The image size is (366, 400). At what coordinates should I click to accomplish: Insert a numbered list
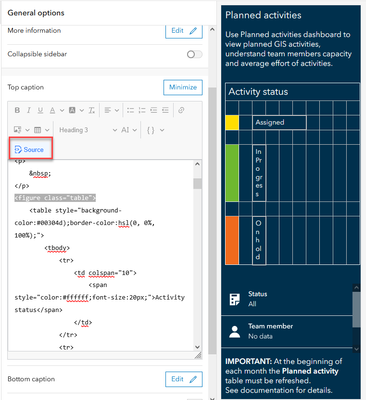142,110
